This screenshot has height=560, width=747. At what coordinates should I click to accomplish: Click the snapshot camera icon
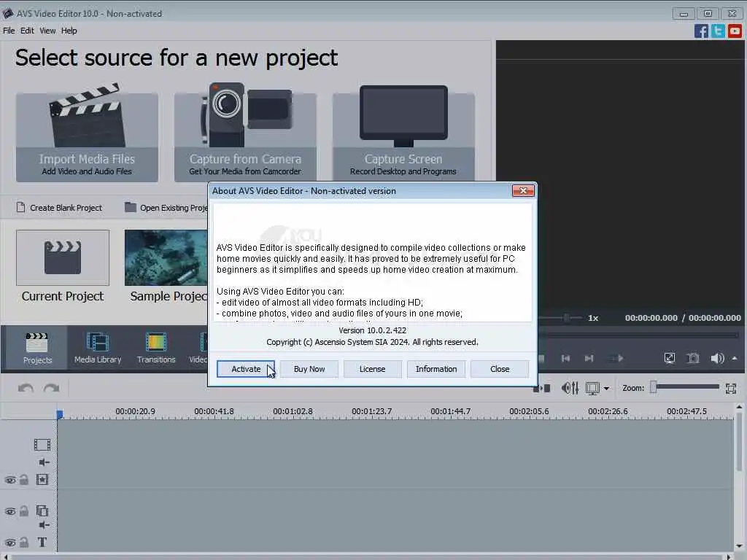(693, 358)
